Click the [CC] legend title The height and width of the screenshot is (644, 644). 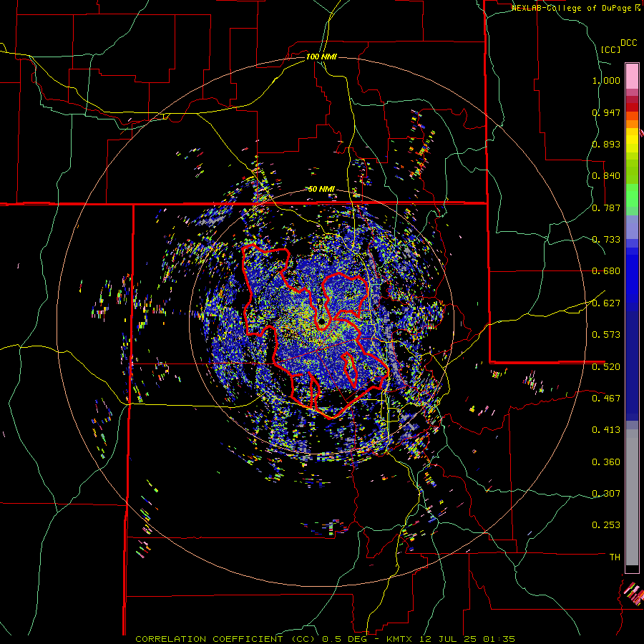pyautogui.click(x=610, y=49)
